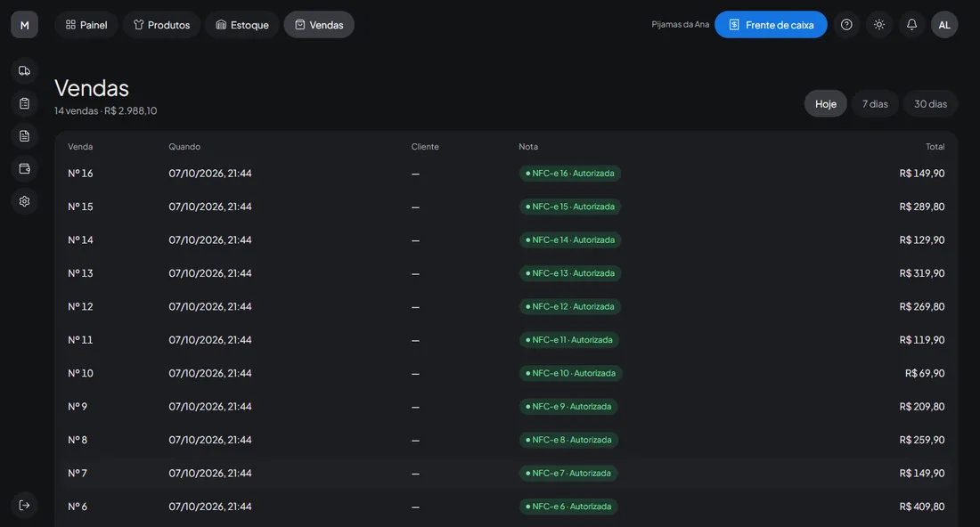Click the Cliente column header

click(425, 147)
